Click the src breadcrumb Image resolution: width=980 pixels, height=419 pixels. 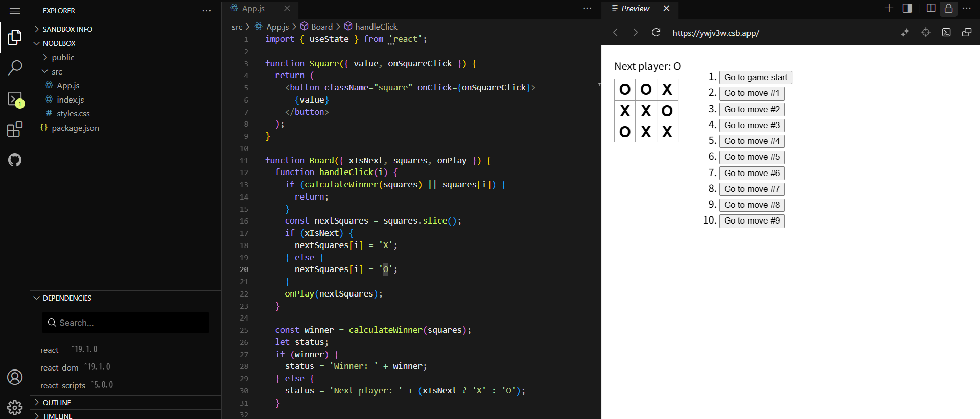click(x=237, y=27)
